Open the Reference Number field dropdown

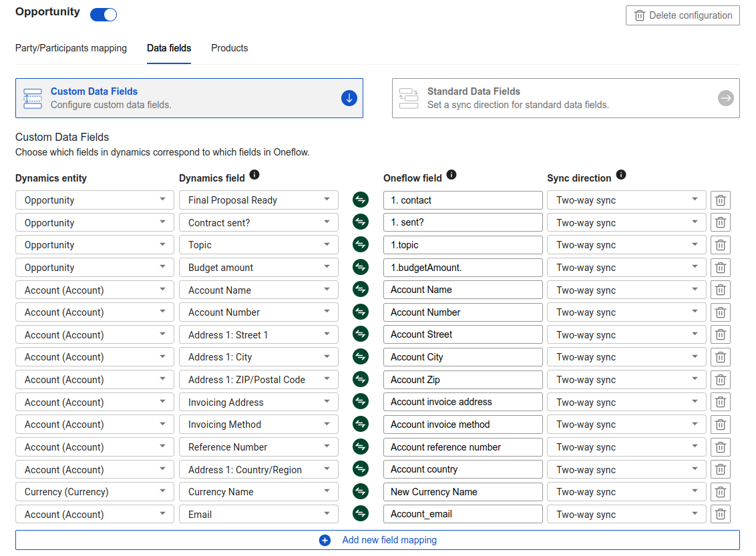pyautogui.click(x=258, y=447)
